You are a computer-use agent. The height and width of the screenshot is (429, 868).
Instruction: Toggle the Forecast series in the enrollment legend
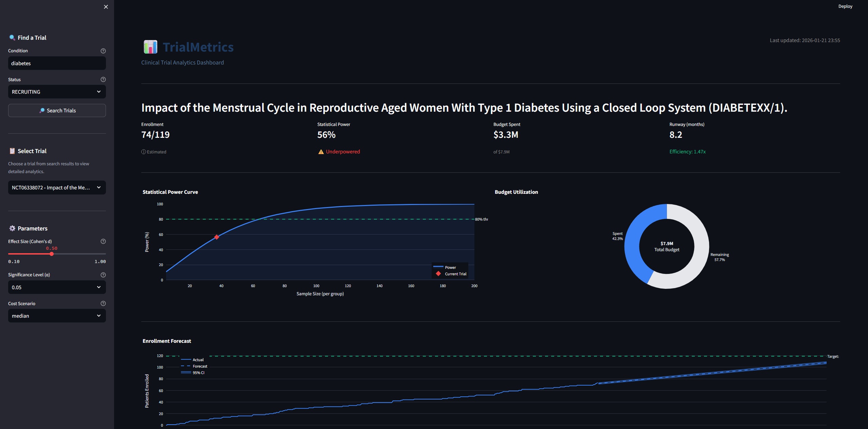pos(199,366)
